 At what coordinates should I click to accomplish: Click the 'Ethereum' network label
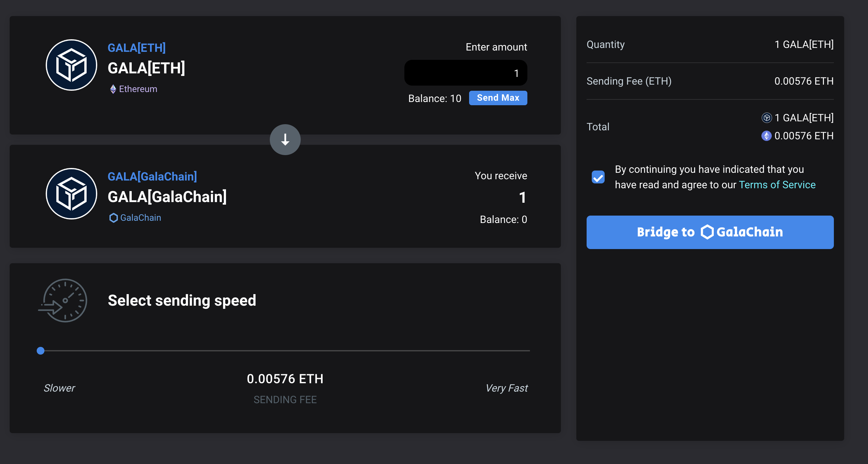point(138,89)
